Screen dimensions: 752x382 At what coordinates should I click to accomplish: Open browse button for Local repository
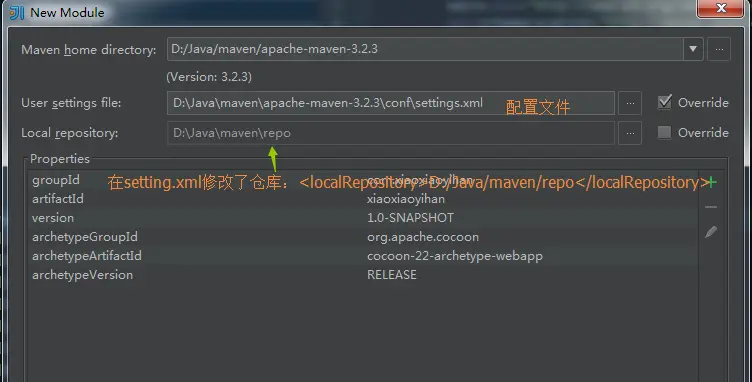pos(630,133)
